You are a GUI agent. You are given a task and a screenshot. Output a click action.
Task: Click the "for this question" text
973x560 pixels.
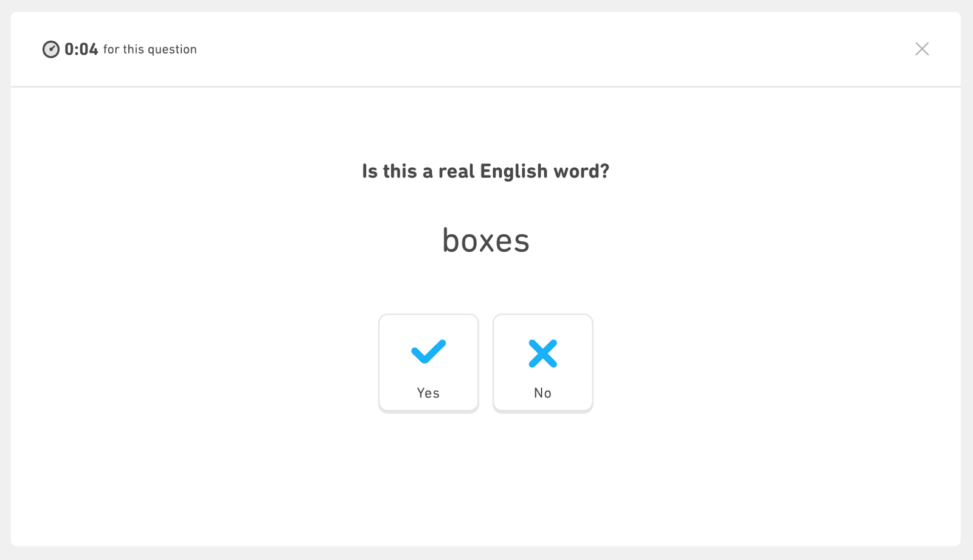click(x=150, y=49)
